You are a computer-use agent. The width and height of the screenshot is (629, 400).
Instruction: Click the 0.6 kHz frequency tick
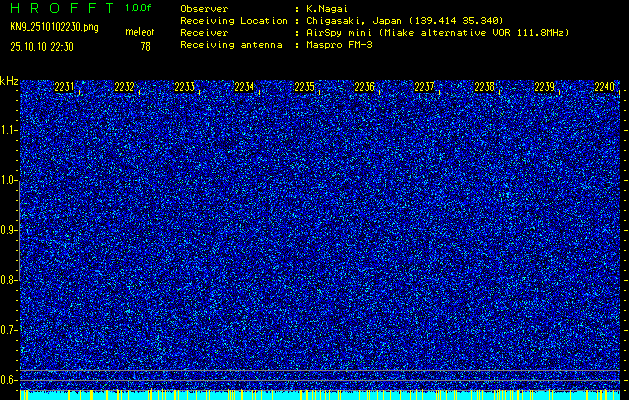click(9, 379)
